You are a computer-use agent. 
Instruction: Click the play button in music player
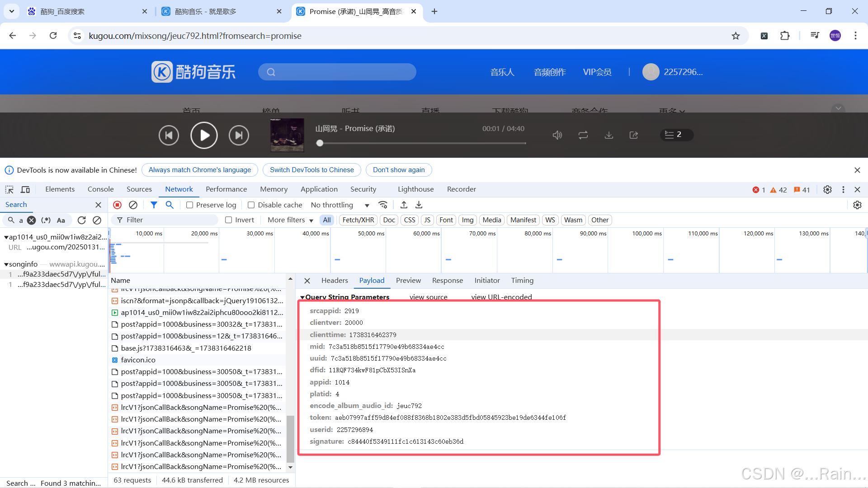click(x=204, y=135)
